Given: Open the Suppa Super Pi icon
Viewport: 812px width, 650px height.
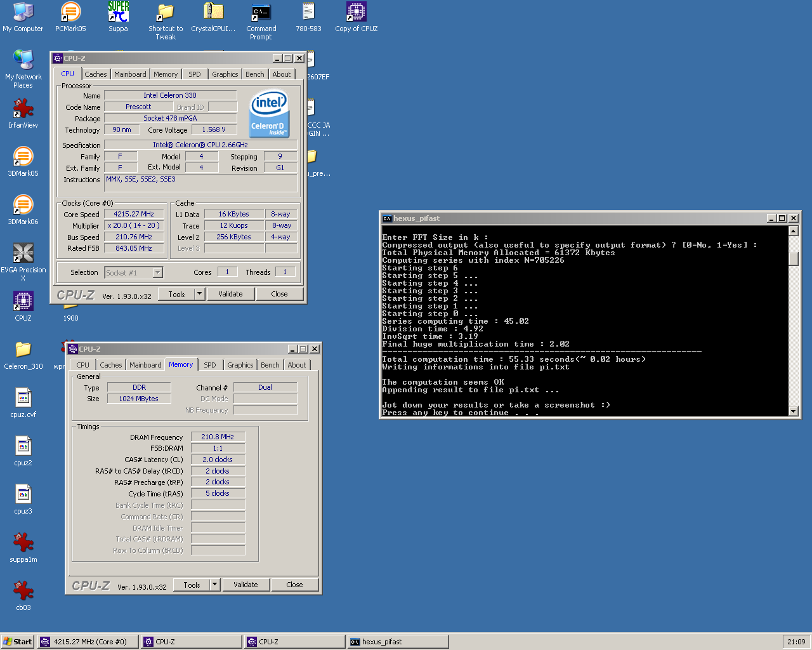Looking at the screenshot, I should pos(118,17).
